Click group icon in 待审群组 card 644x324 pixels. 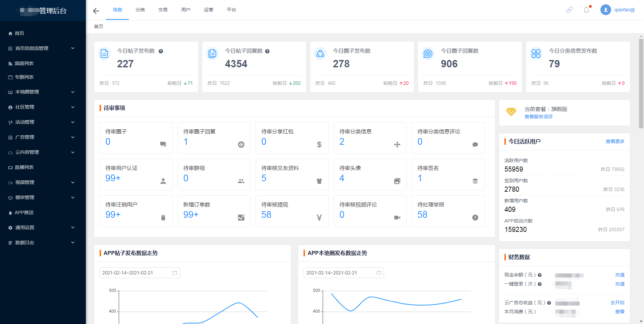tap(241, 181)
